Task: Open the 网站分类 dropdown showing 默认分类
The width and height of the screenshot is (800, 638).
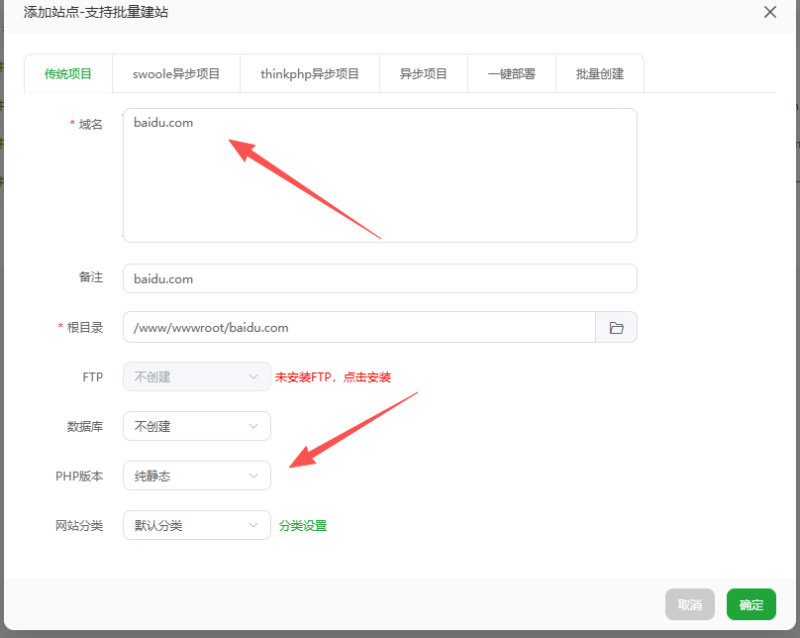Action: tap(196, 525)
